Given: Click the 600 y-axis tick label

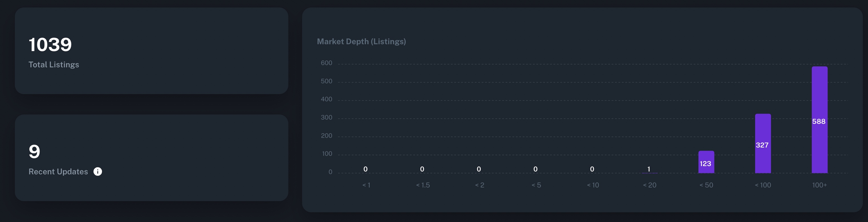Looking at the screenshot, I should (326, 63).
